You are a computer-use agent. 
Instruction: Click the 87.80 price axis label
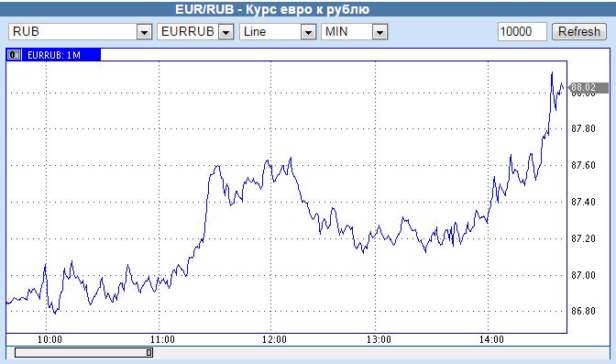[x=583, y=128]
